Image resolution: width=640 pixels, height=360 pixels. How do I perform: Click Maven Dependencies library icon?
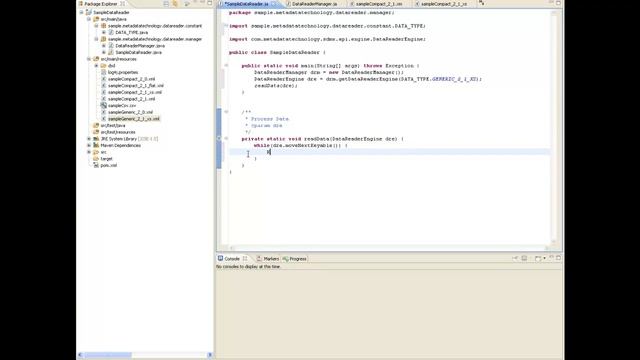pyautogui.click(x=96, y=145)
